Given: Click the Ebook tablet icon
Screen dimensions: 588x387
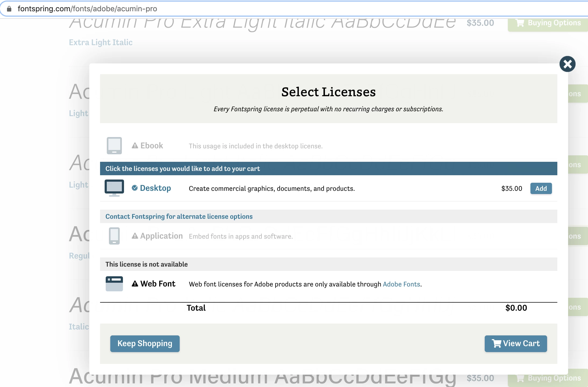Looking at the screenshot, I should point(114,145).
